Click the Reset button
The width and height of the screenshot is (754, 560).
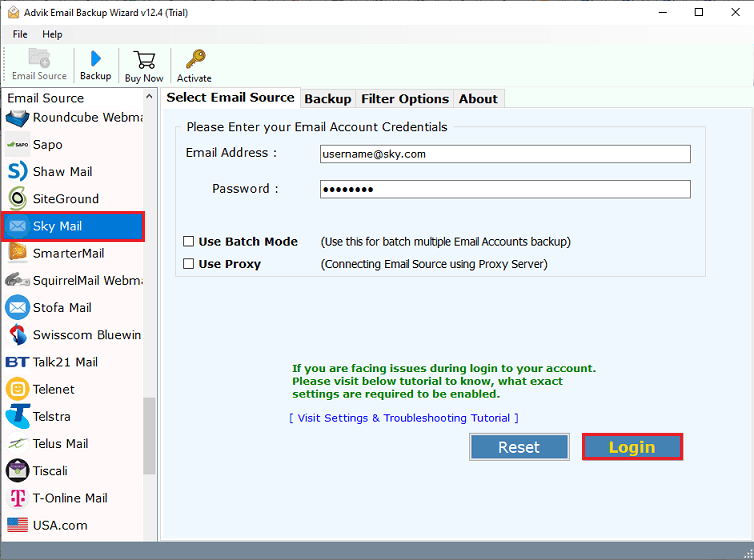tap(519, 447)
